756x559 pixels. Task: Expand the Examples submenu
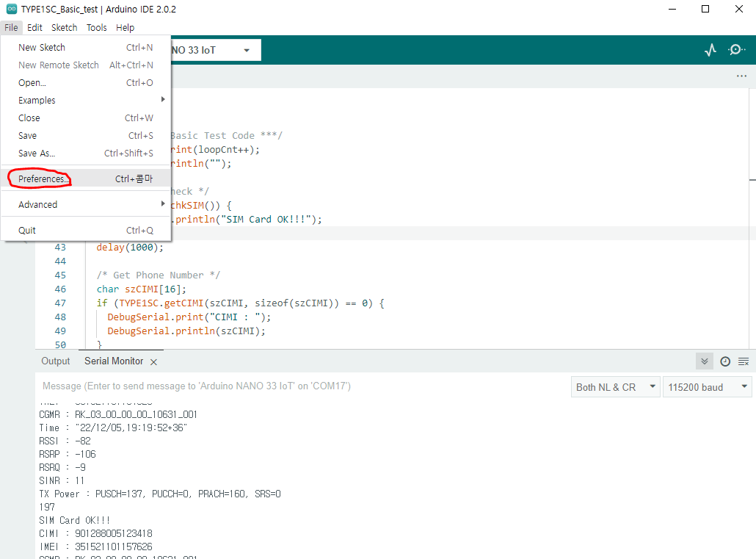pos(86,101)
